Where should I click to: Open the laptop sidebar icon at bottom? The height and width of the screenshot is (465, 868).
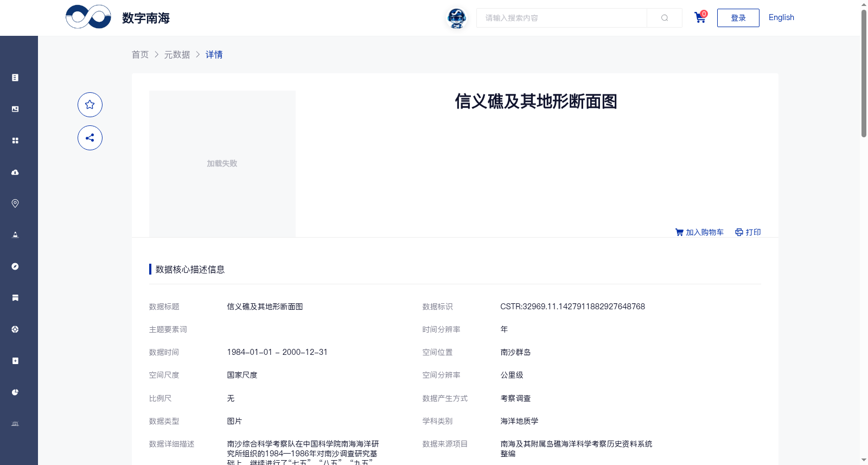[x=15, y=424]
